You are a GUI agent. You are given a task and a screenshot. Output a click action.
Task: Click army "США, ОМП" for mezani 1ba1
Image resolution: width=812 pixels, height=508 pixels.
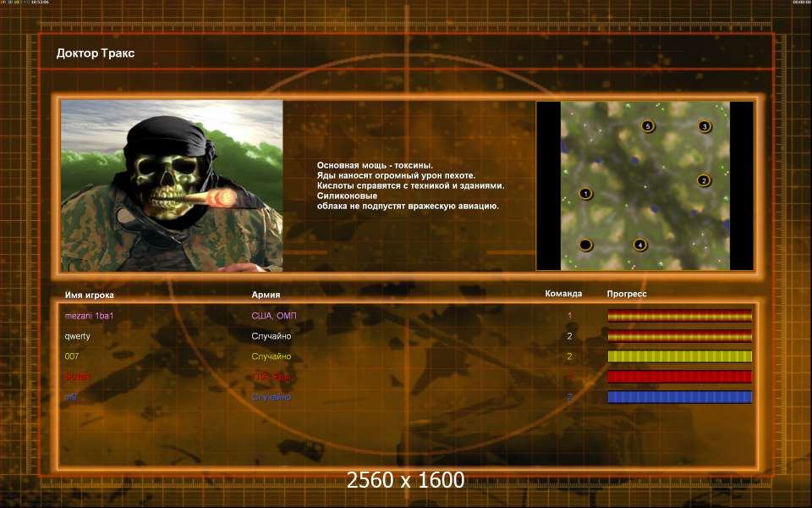point(274,316)
